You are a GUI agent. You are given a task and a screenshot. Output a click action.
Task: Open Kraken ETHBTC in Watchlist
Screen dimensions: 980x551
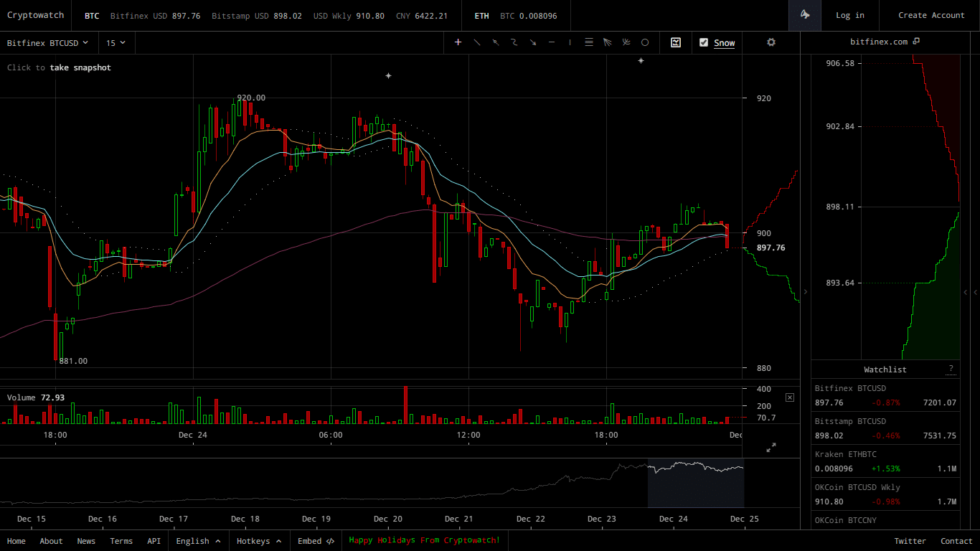[x=885, y=461]
